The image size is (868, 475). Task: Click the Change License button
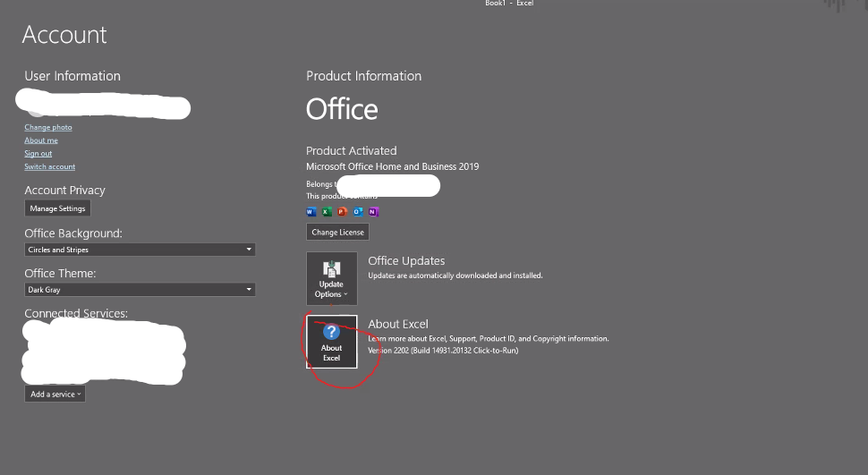tap(337, 232)
